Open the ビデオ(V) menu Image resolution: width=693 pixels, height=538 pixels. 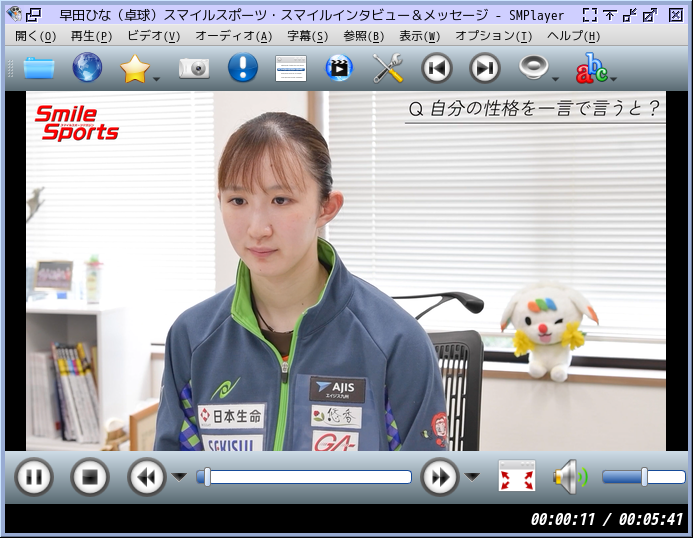click(153, 36)
